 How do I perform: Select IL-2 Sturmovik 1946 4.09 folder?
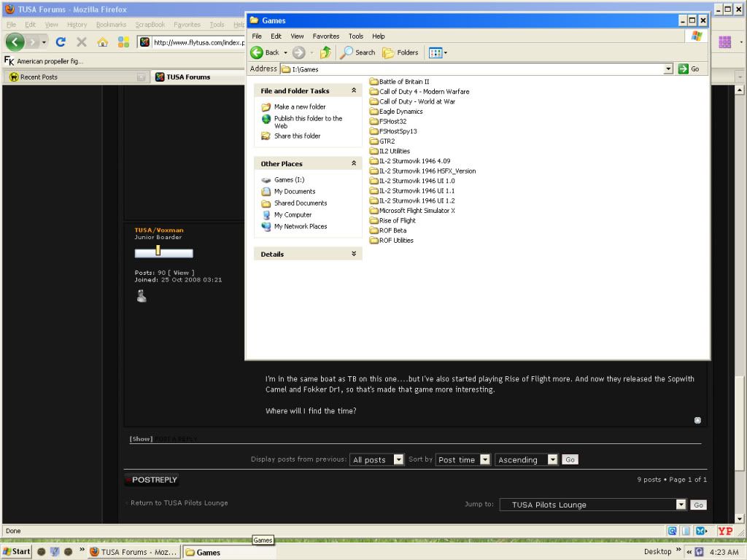[414, 161]
